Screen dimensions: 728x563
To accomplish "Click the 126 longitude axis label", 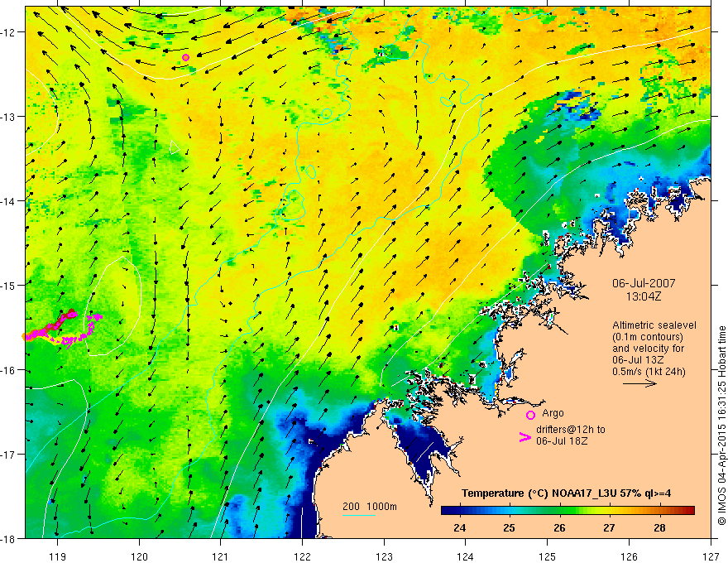I will click(x=629, y=556).
